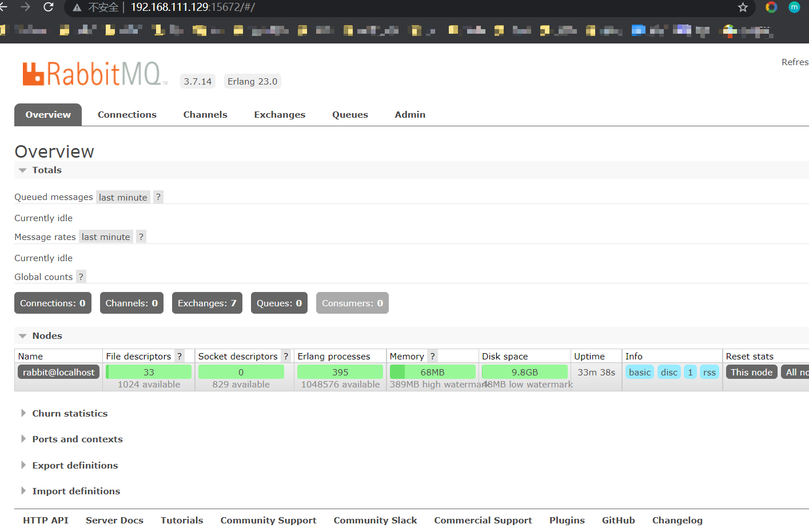This screenshot has width=809, height=532.
Task: Open the Plugins footer link
Action: pyautogui.click(x=567, y=520)
